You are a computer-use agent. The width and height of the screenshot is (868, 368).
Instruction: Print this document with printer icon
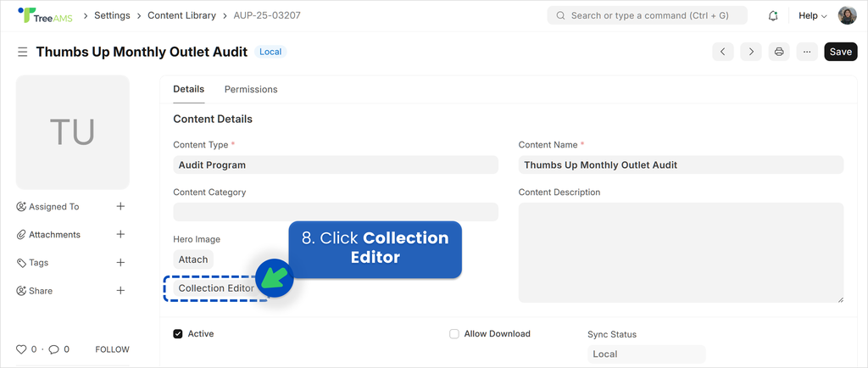pos(779,52)
